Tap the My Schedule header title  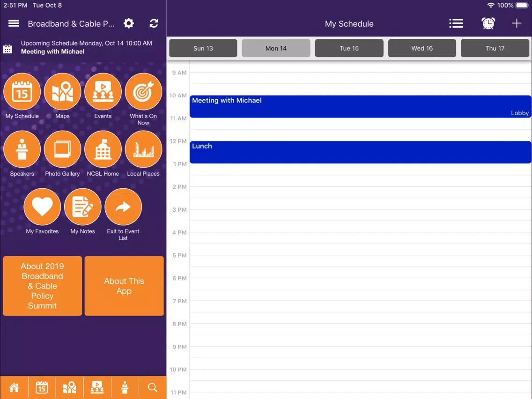click(x=349, y=24)
